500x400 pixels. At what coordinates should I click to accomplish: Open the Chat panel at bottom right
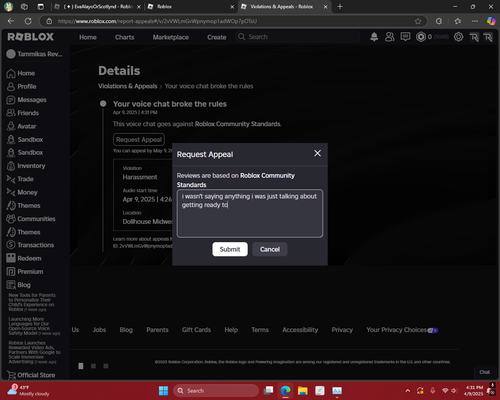485,372
